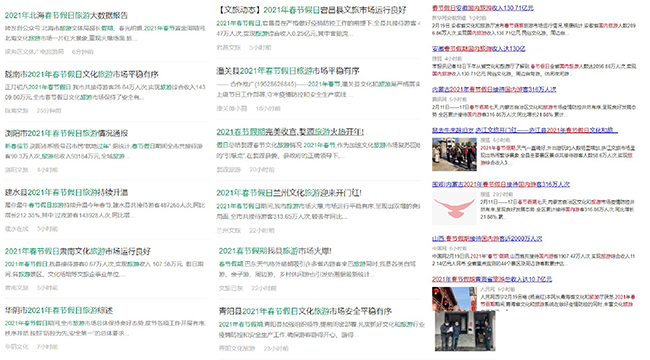Open the 青海省旅游总收入达10.7亿元 link
Image resolution: width=650 pixels, height=360 pixels.
pyautogui.click(x=492, y=279)
